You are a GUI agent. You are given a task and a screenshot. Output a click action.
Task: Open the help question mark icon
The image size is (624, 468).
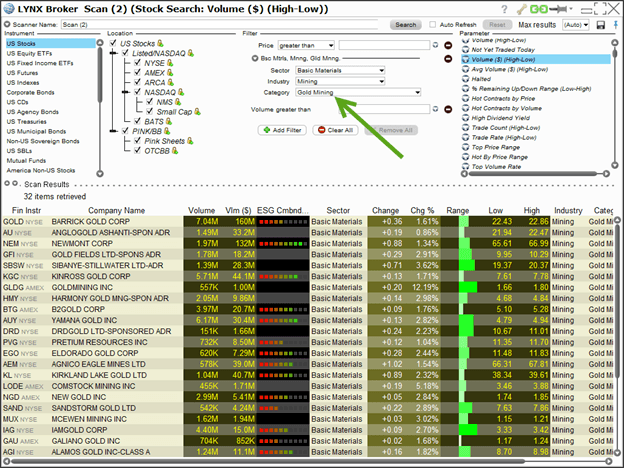coord(504,9)
